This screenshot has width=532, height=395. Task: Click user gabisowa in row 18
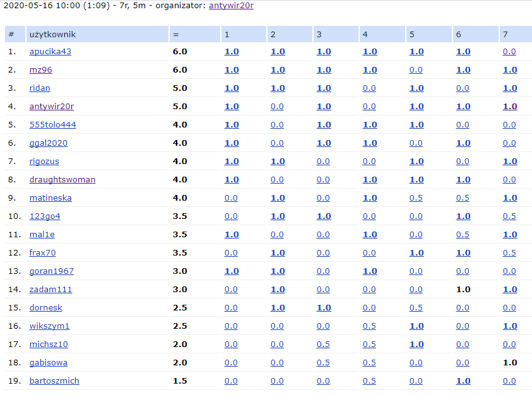click(48, 363)
